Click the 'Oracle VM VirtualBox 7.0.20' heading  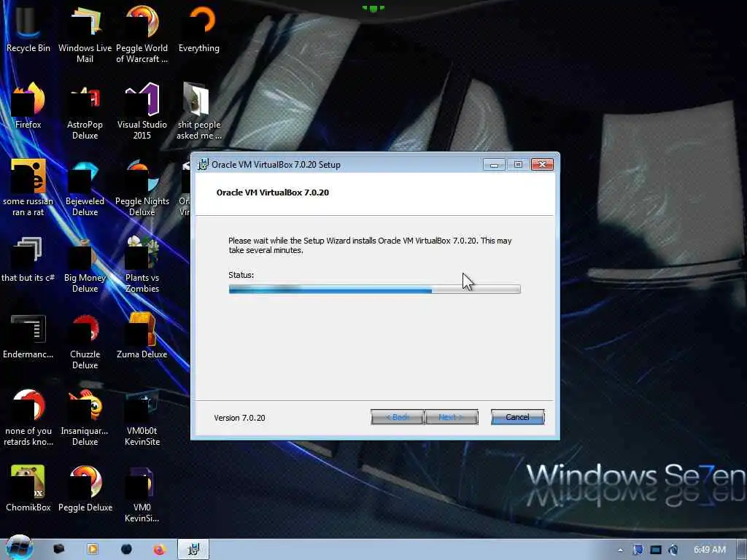273,192
